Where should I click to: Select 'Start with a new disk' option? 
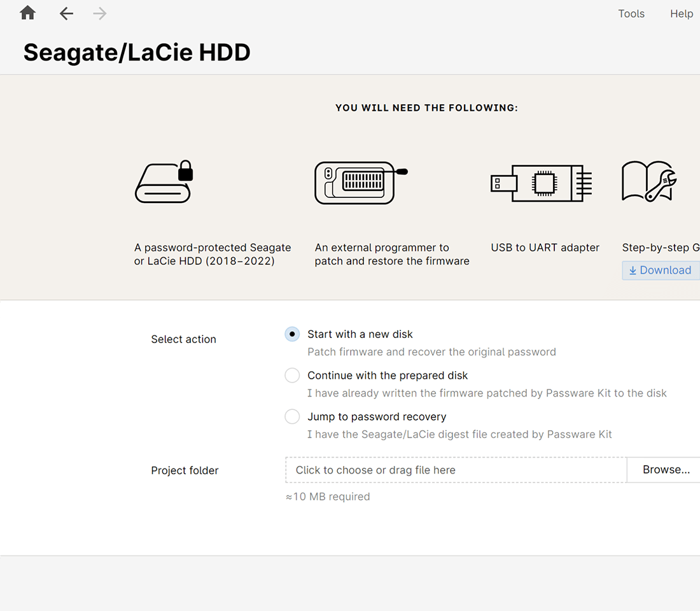coord(293,334)
